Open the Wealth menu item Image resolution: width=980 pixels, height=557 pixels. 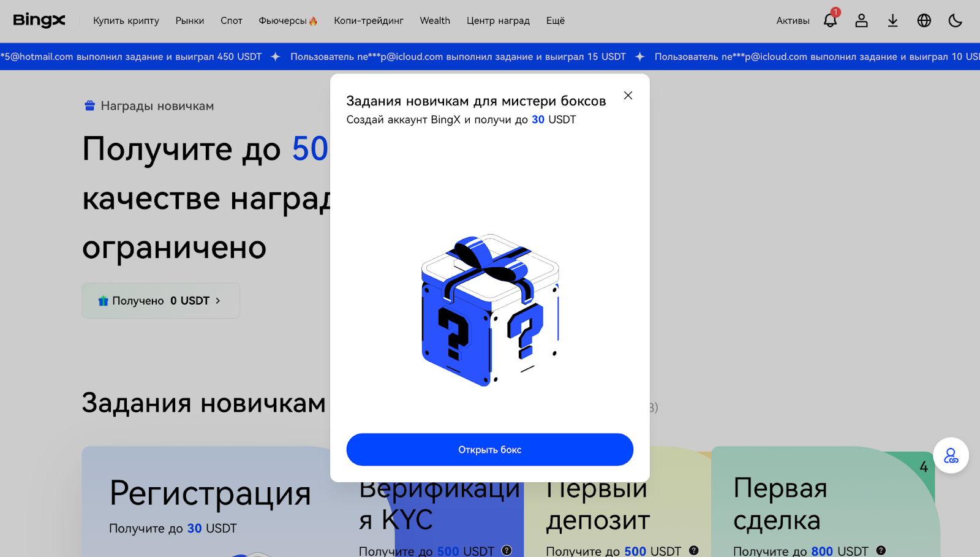435,21
